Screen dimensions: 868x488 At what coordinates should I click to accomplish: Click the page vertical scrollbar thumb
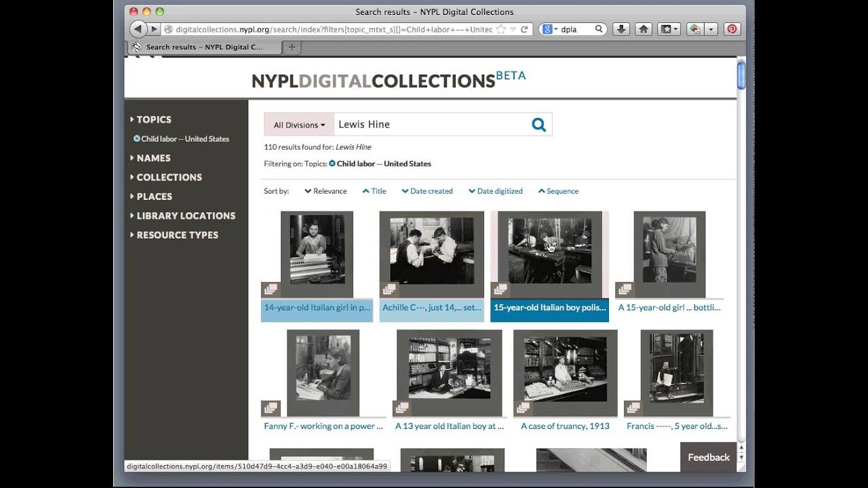click(x=741, y=75)
